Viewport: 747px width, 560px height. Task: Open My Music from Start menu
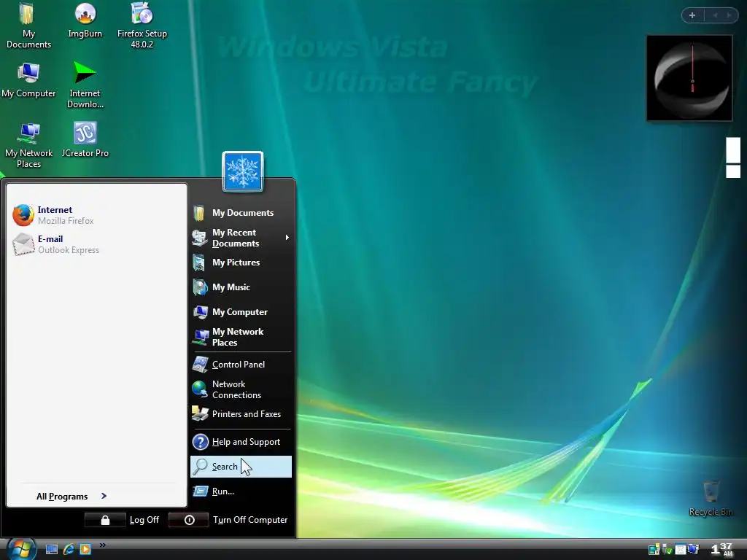point(241,287)
